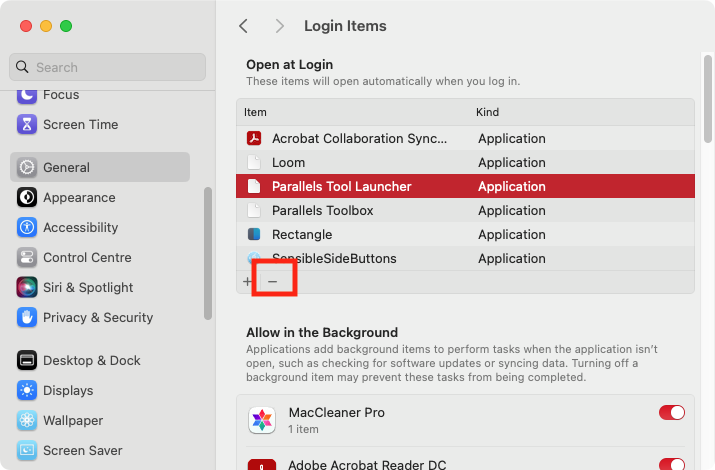This screenshot has height=470, width=715.
Task: Click the Wallpaper flower icon
Action: 27,420
